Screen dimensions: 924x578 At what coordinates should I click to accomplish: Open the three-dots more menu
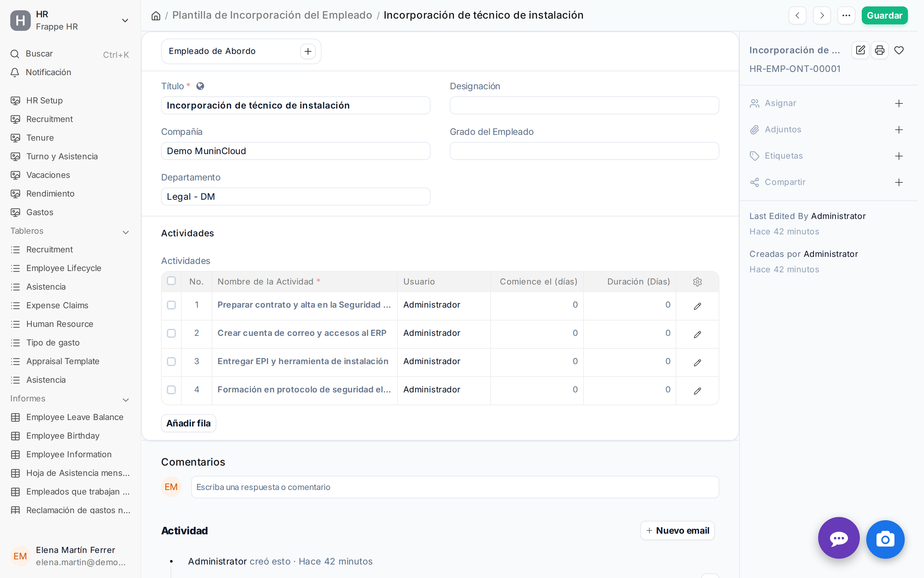(846, 16)
